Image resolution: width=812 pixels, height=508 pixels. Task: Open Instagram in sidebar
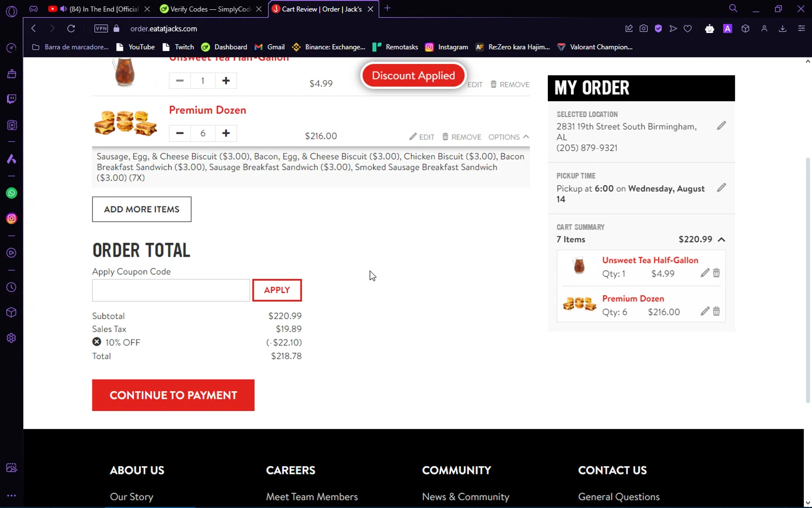tap(11, 219)
